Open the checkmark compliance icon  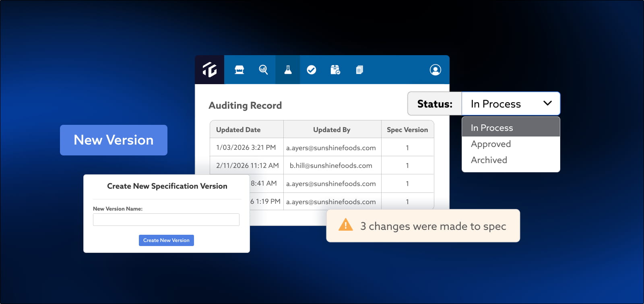point(312,70)
